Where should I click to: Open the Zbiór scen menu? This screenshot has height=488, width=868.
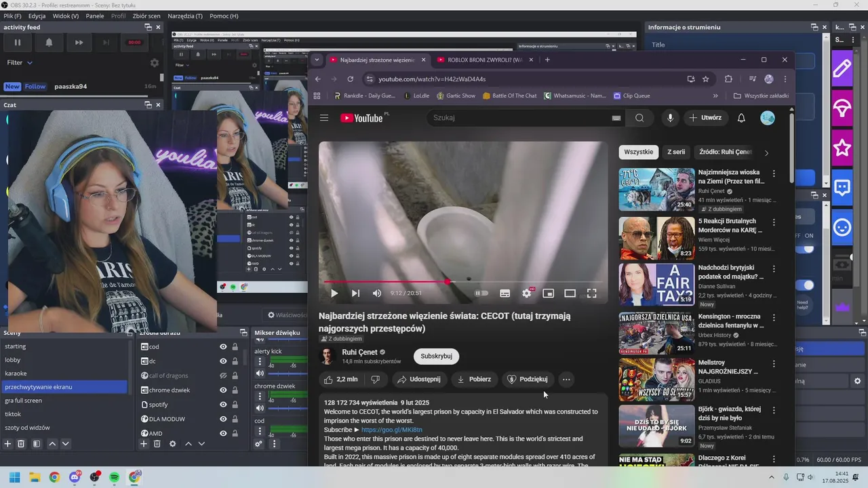(146, 16)
